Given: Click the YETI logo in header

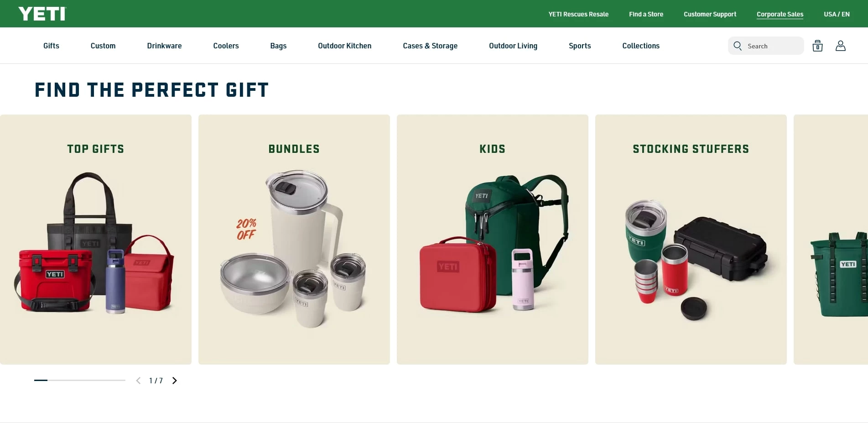Looking at the screenshot, I should pos(42,14).
